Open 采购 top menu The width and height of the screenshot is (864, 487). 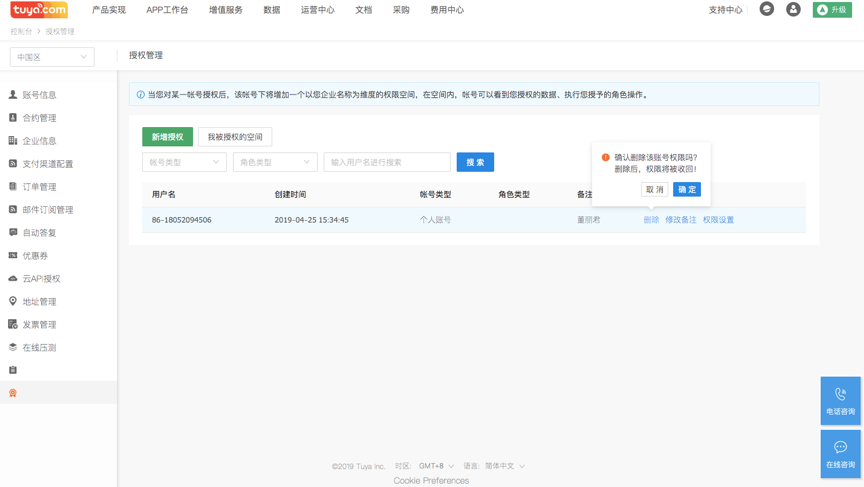click(401, 10)
